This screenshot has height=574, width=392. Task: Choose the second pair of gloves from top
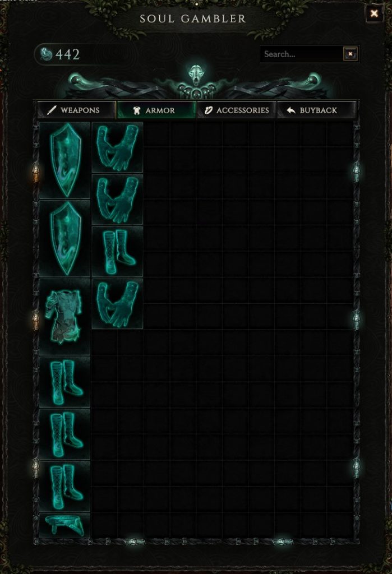[117, 200]
